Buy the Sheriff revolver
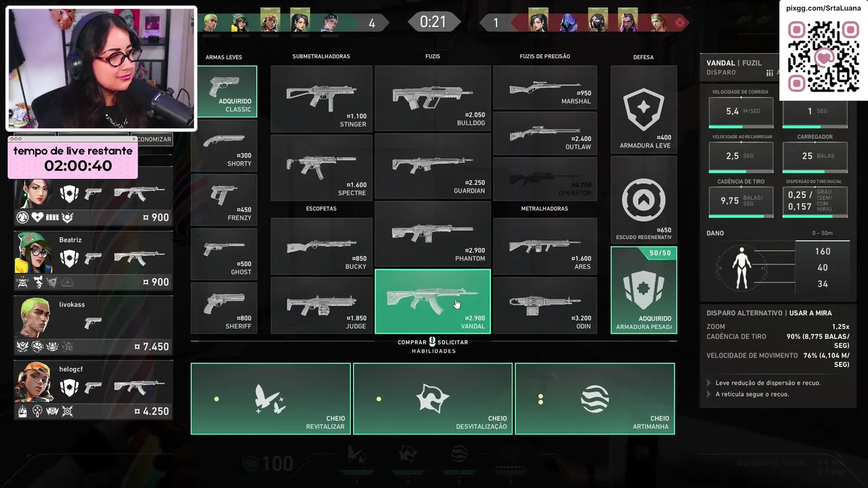Image resolution: width=868 pixels, height=488 pixels. 224,308
